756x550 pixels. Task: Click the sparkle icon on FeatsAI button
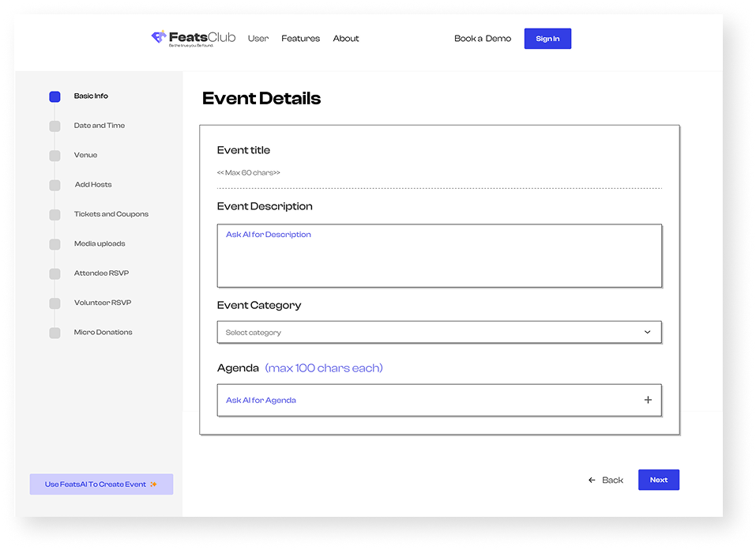pyautogui.click(x=153, y=484)
